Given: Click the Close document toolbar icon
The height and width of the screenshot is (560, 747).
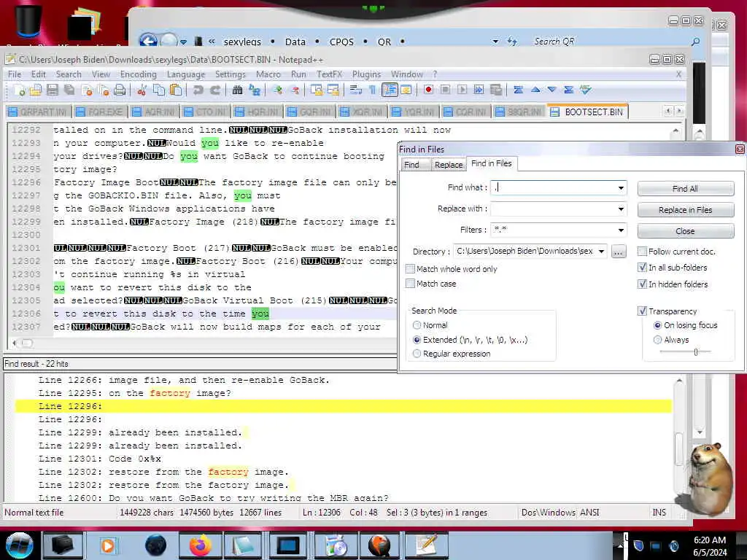Looking at the screenshot, I should pos(87,90).
